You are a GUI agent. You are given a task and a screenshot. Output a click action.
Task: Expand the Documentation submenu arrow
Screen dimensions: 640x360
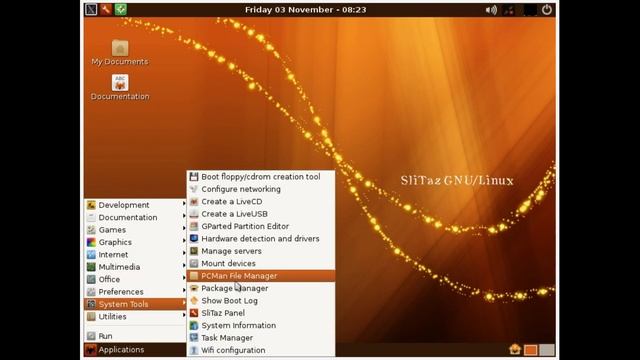click(184, 216)
